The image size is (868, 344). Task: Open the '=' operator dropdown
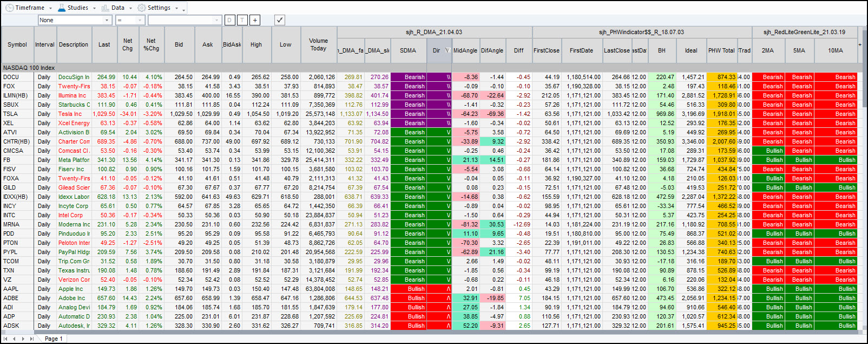140,20
